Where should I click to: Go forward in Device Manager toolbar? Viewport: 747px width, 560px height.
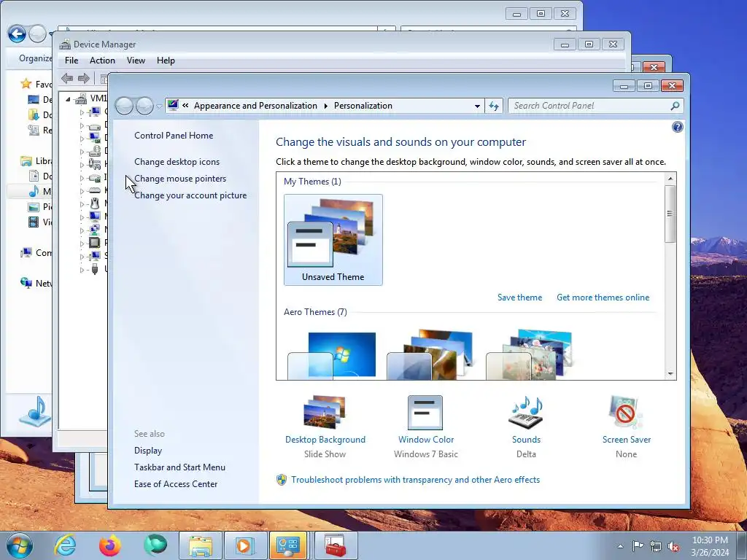tap(84, 79)
